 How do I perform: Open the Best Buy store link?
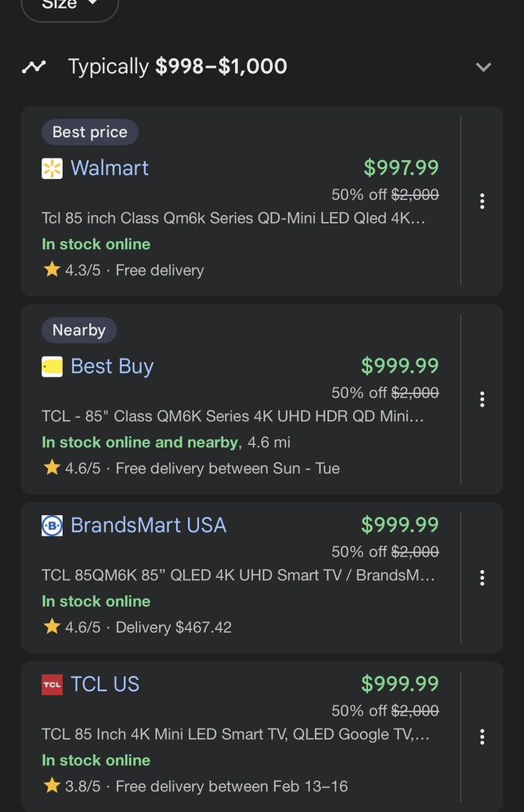pyautogui.click(x=111, y=366)
